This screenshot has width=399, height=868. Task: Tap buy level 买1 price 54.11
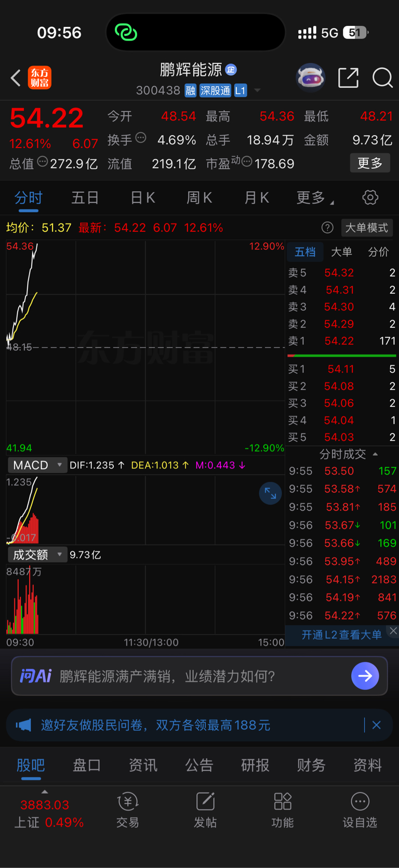pyautogui.click(x=341, y=369)
